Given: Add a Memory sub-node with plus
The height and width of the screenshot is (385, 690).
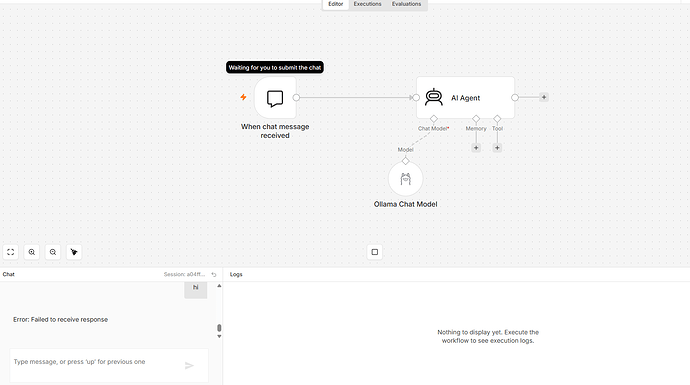Looking at the screenshot, I should tap(476, 148).
